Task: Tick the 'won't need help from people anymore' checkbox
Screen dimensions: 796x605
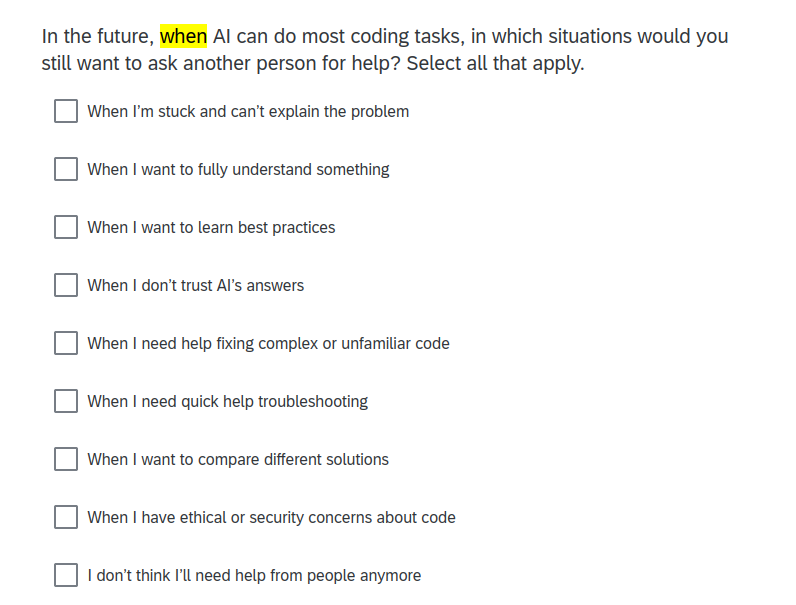Action: pyautogui.click(x=66, y=575)
